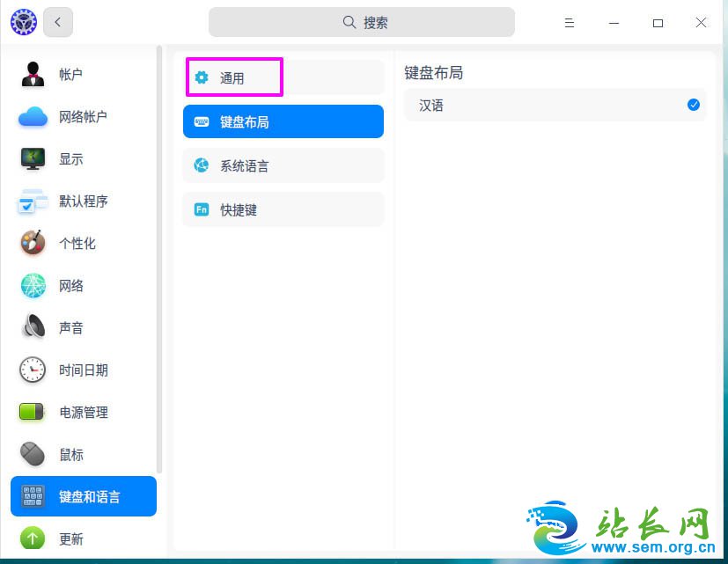Click the left sidebar scrollbar
This screenshot has height=564, width=728.
tap(159, 264)
